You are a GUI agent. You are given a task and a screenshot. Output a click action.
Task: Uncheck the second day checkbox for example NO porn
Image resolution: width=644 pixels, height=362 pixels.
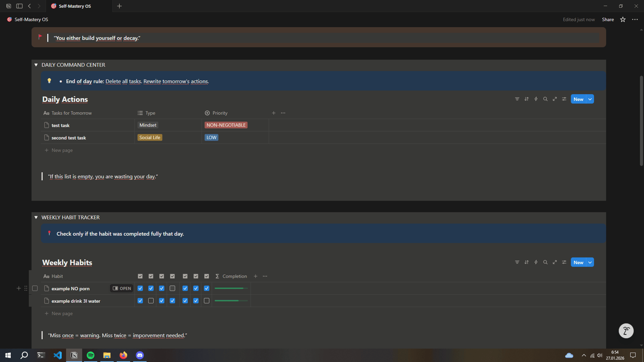pos(151,289)
